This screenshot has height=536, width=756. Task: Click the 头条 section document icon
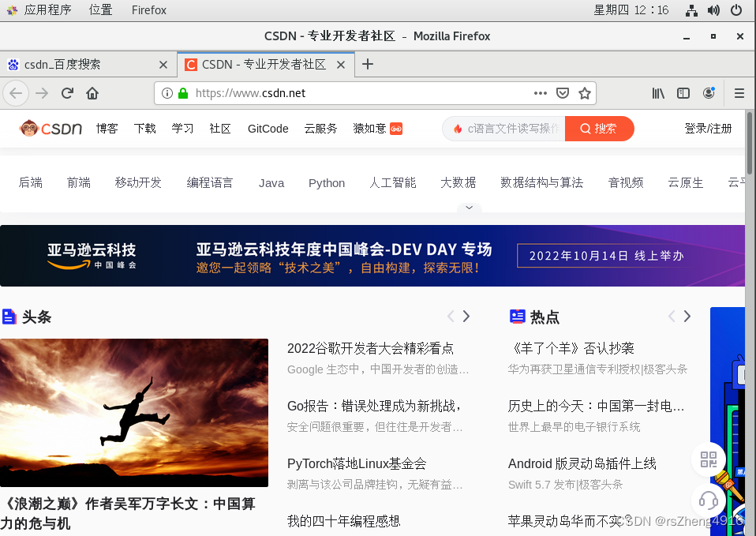[x=9, y=317]
